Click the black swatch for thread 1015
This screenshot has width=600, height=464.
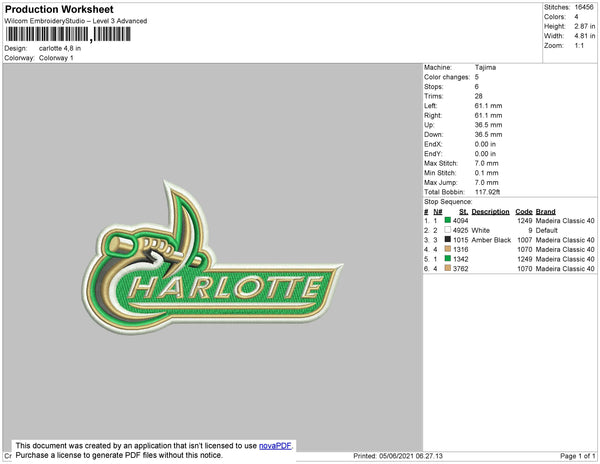click(447, 239)
